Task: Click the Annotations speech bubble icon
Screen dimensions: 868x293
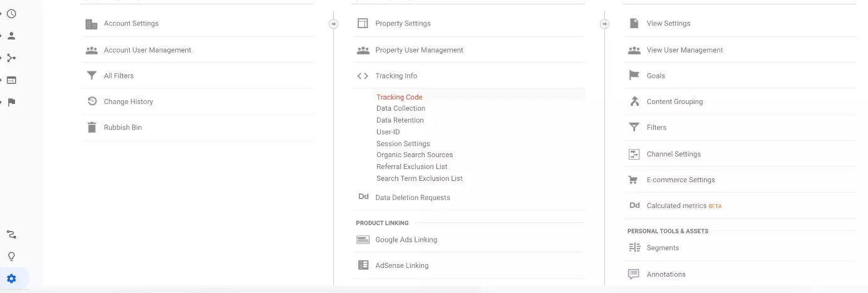Action: pos(634,274)
